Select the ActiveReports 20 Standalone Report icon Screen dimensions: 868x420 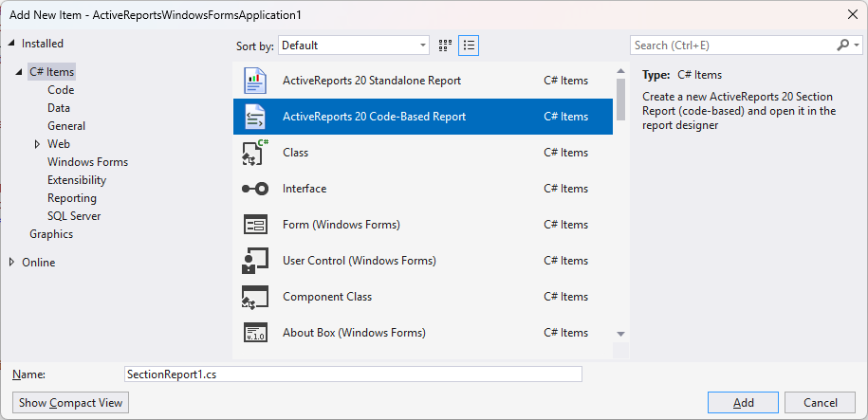coord(255,81)
